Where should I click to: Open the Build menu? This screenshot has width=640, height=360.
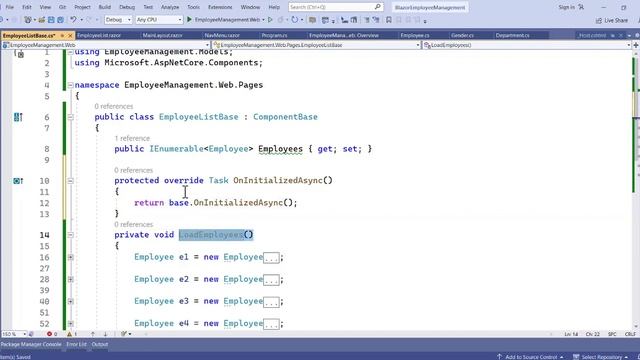pyautogui.click(x=104, y=7)
